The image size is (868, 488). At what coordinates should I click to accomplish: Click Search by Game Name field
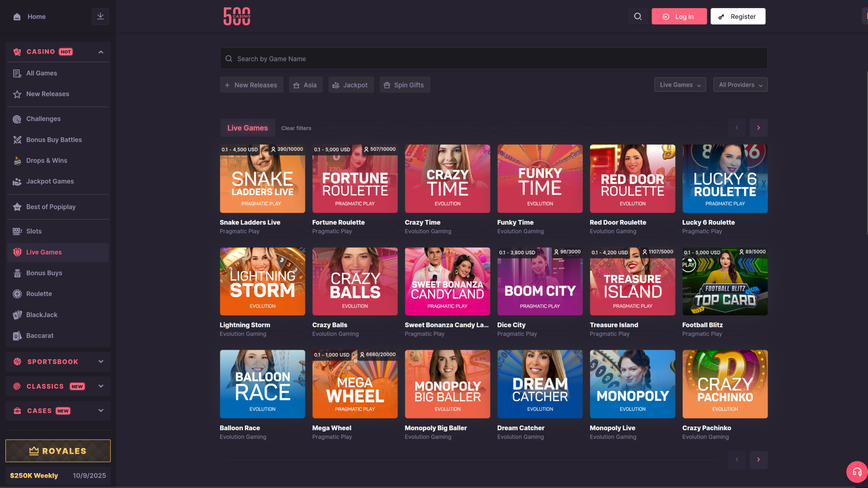click(x=494, y=59)
